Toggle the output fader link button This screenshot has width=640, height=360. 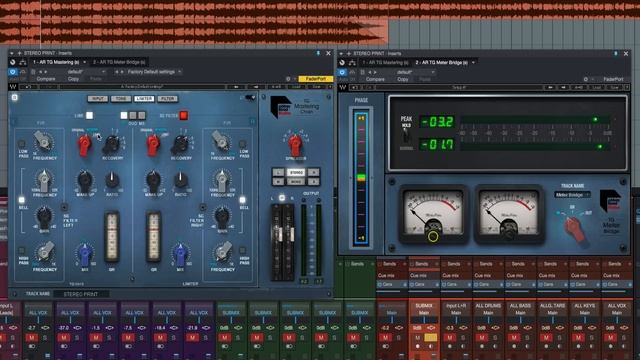[282, 198]
